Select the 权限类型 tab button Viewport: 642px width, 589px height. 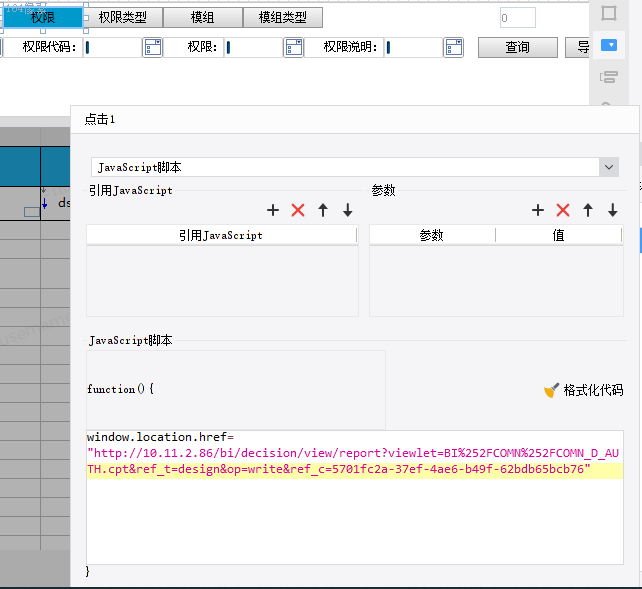tap(122, 18)
